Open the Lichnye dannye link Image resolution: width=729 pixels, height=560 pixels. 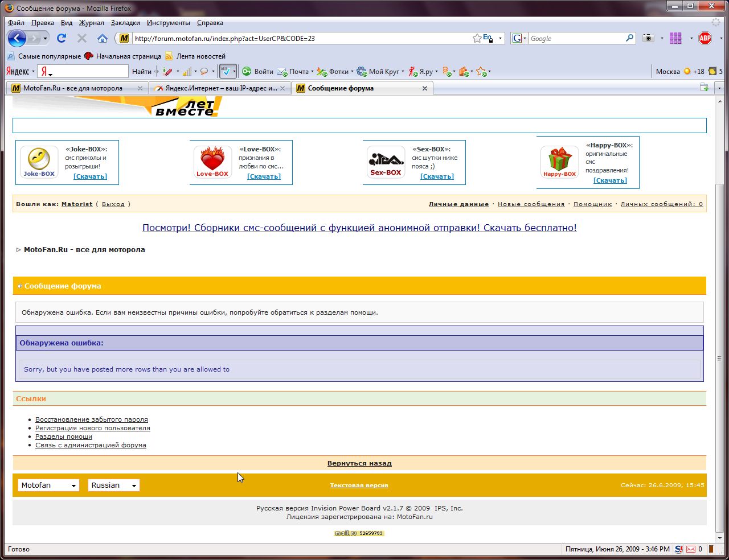[x=459, y=204]
